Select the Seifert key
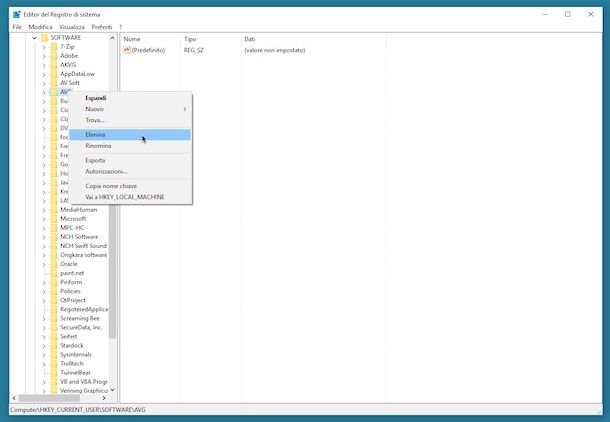Screen dimensions: 610x422 pyautogui.click(x=68, y=336)
